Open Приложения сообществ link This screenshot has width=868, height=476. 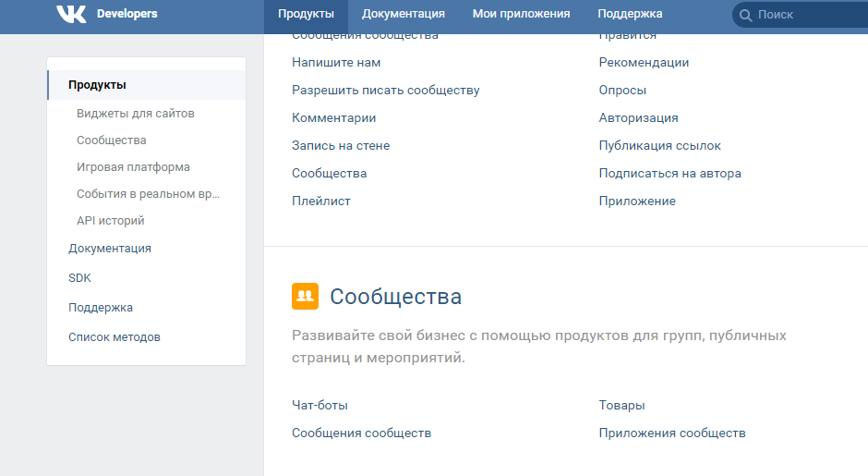pyautogui.click(x=671, y=433)
